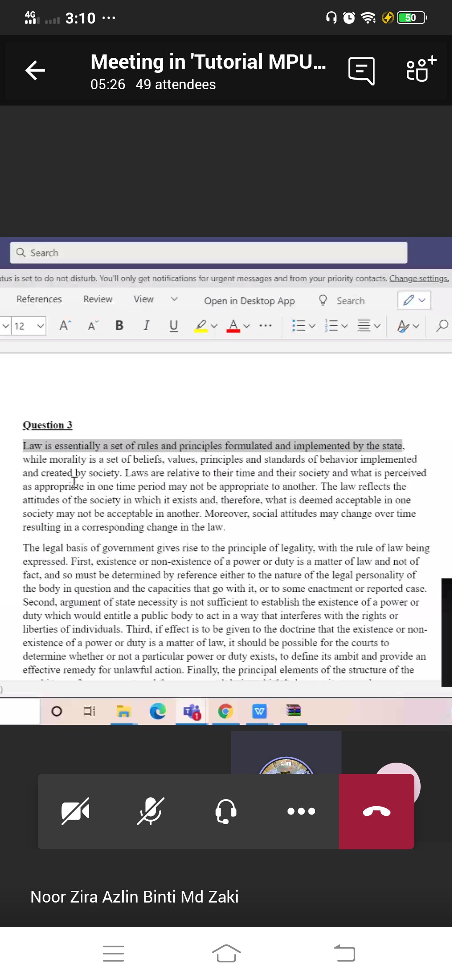Tap the Android back button
This screenshot has height=980, width=452.
(x=344, y=953)
